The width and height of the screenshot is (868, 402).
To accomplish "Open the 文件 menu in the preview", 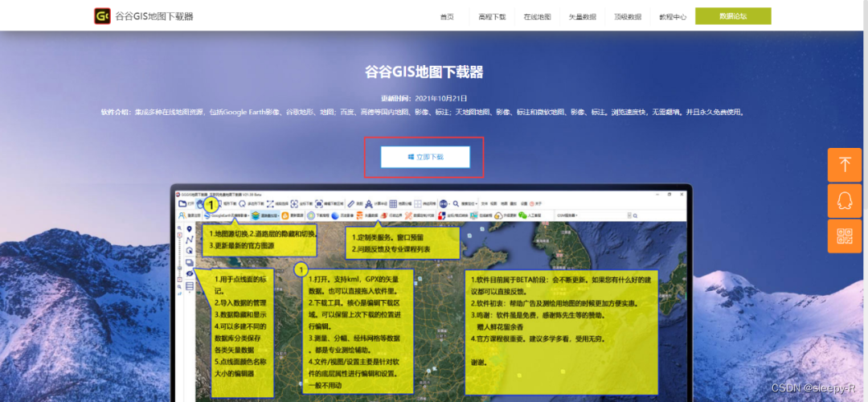I will (x=485, y=203).
